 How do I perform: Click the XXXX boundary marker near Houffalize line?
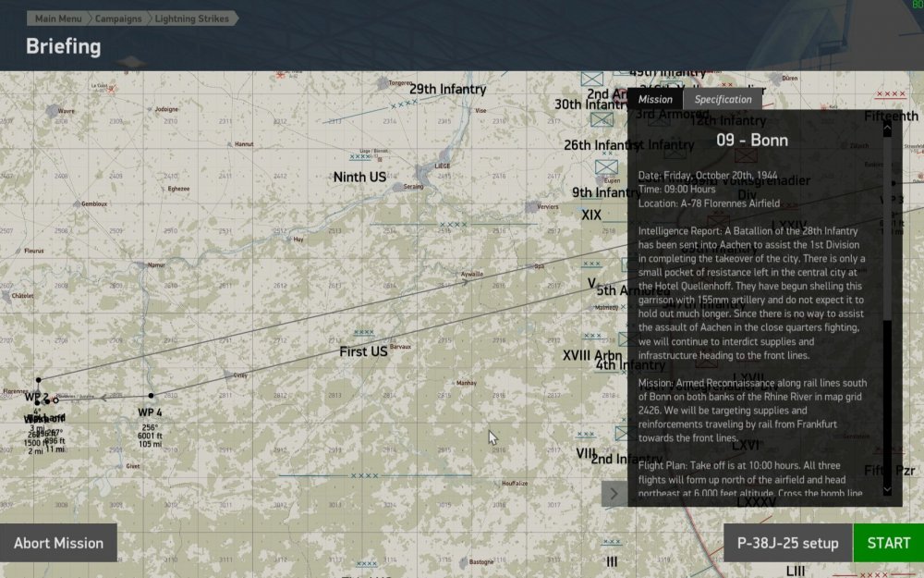click(x=364, y=475)
